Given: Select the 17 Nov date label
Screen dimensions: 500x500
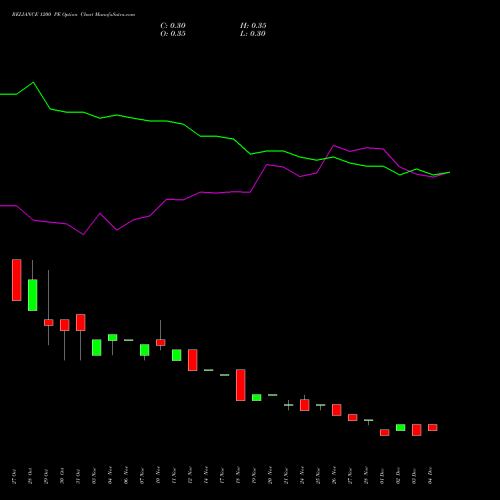Looking at the screenshot, I should [222, 476].
